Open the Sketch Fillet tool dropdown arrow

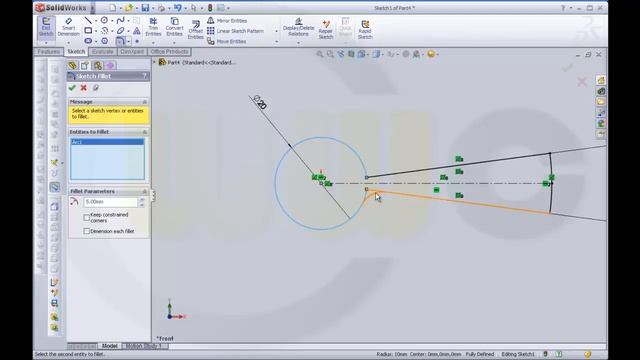[x=129, y=41]
